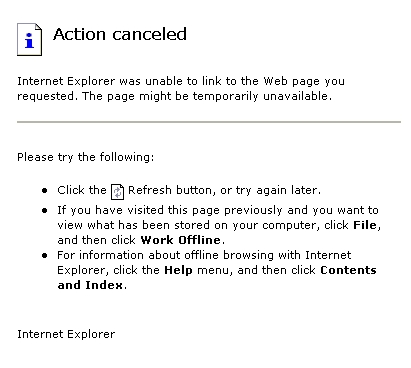Image resolution: width=411 pixels, height=368 pixels.
Task: Click the bullet dot before "For information about"
Action: [x=45, y=256]
